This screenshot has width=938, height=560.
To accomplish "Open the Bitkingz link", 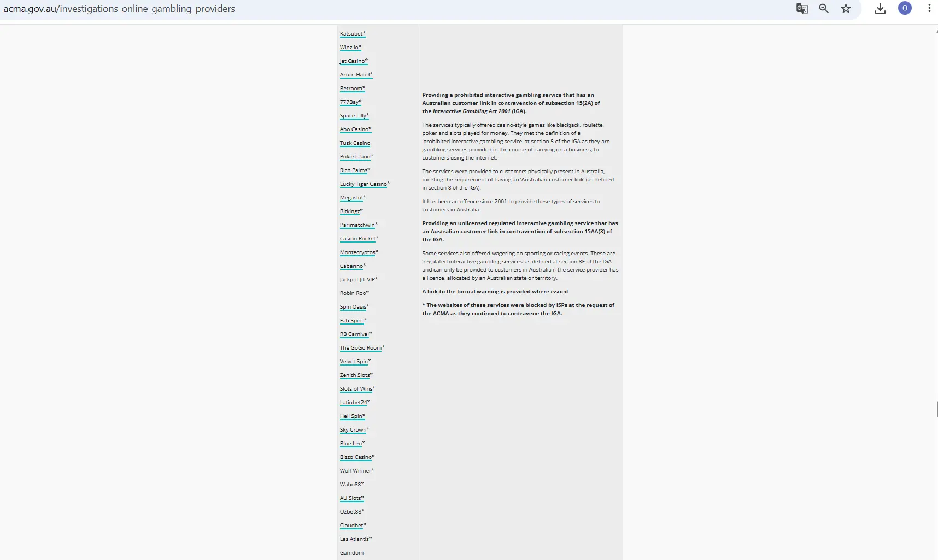I will pos(351,211).
